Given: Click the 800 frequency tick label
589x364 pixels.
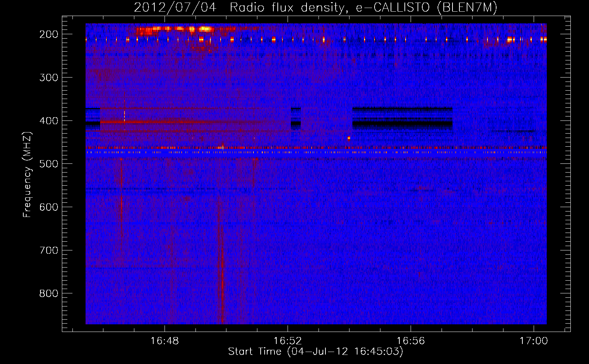Looking at the screenshot, I should tap(48, 293).
